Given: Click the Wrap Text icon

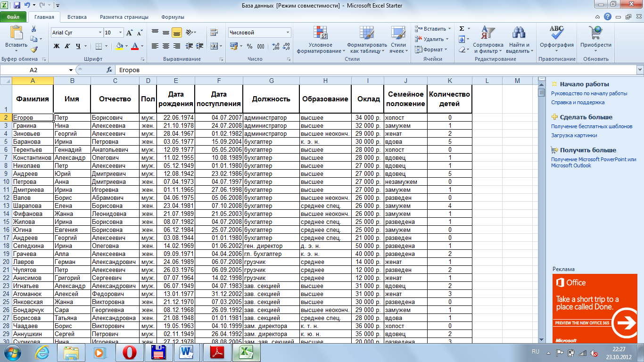Looking at the screenshot, I should (x=214, y=33).
